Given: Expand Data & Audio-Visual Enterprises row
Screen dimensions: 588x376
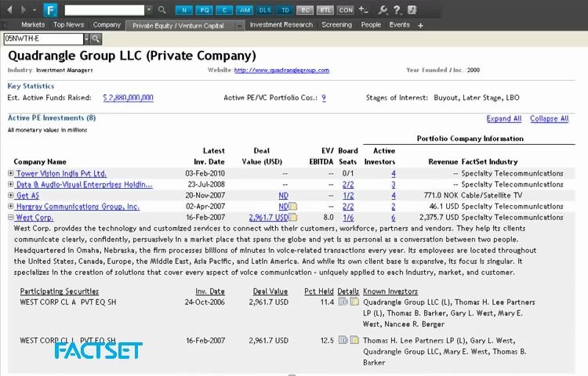Looking at the screenshot, I should tap(10, 184).
